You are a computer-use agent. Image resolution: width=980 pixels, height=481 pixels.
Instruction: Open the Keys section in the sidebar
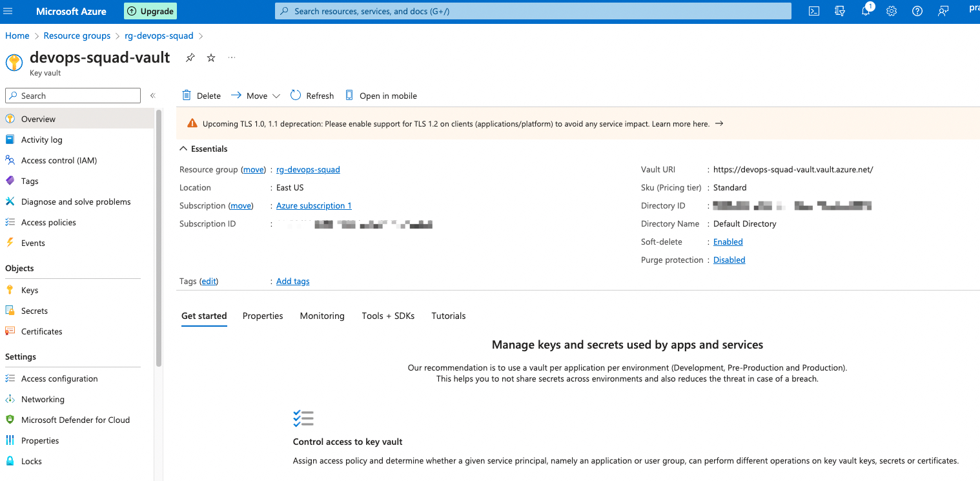click(x=29, y=289)
